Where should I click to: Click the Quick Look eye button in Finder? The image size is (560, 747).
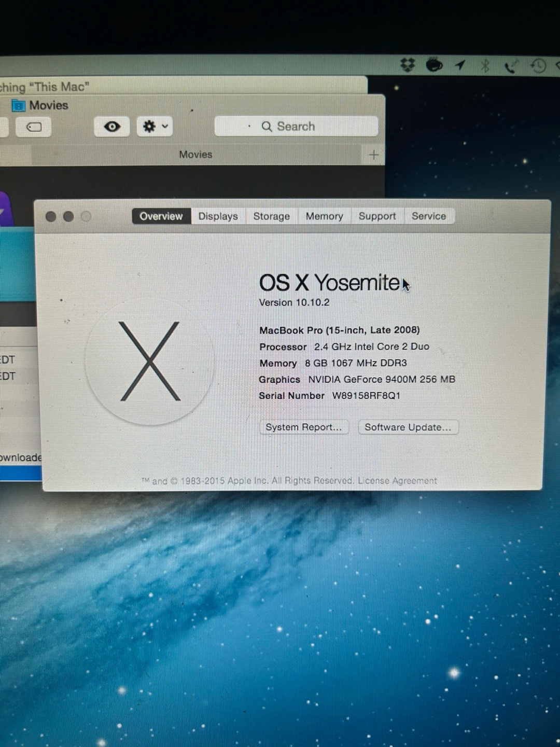[112, 127]
